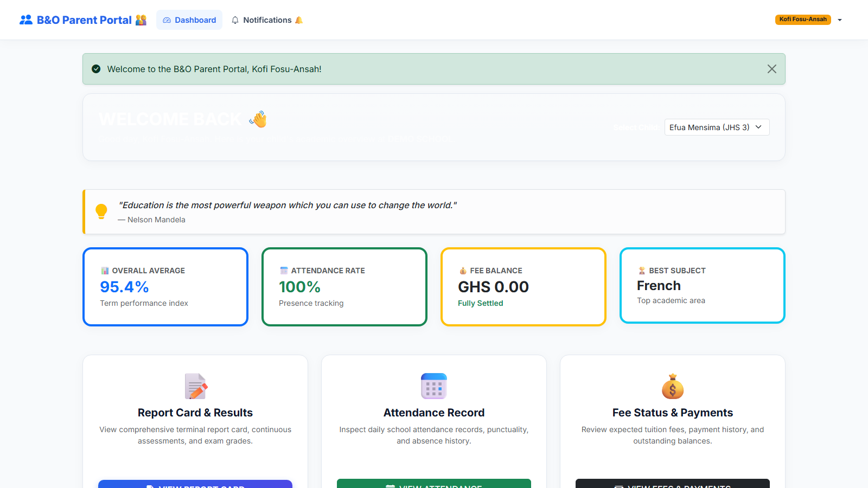Click the GHS 0.00 fee balance value
The height and width of the screenshot is (488, 868).
coord(493,287)
